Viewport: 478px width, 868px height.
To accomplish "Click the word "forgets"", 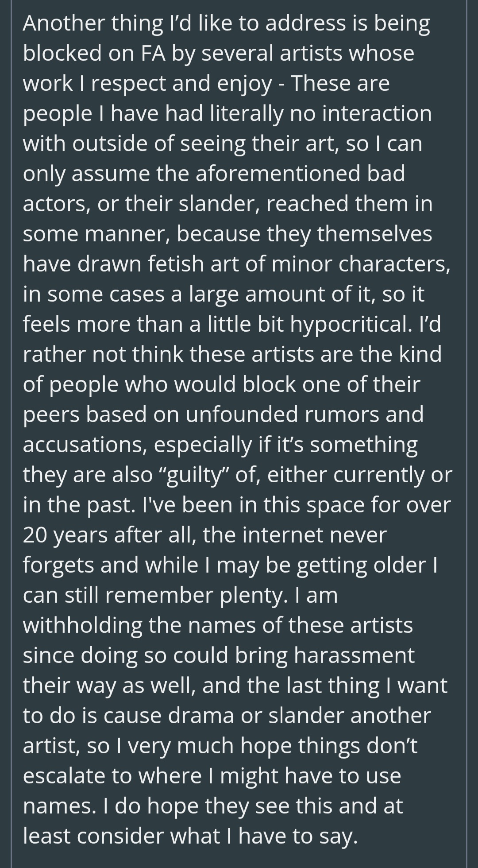I will pyautogui.click(x=58, y=565).
